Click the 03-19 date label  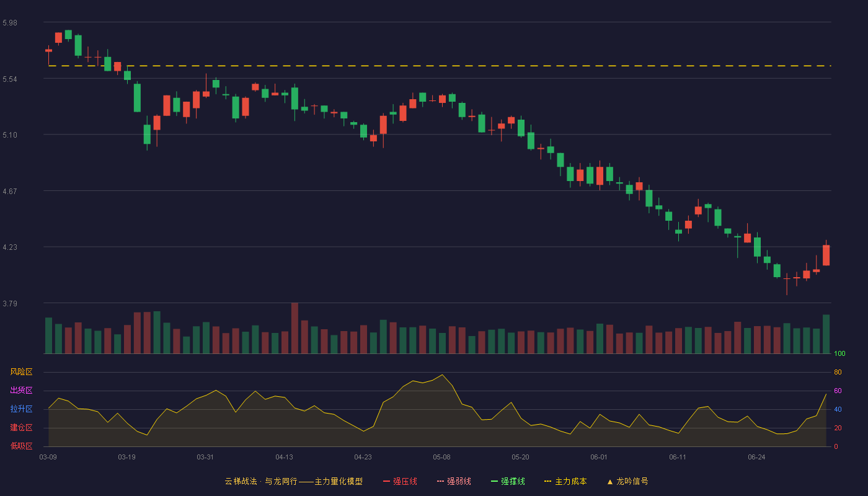pyautogui.click(x=127, y=457)
